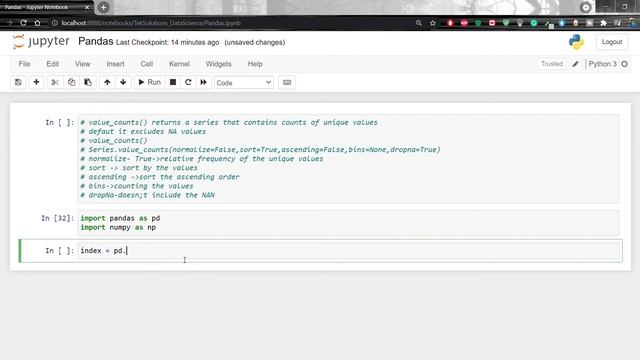Click the Logout button
The image size is (640, 360).
(612, 42)
